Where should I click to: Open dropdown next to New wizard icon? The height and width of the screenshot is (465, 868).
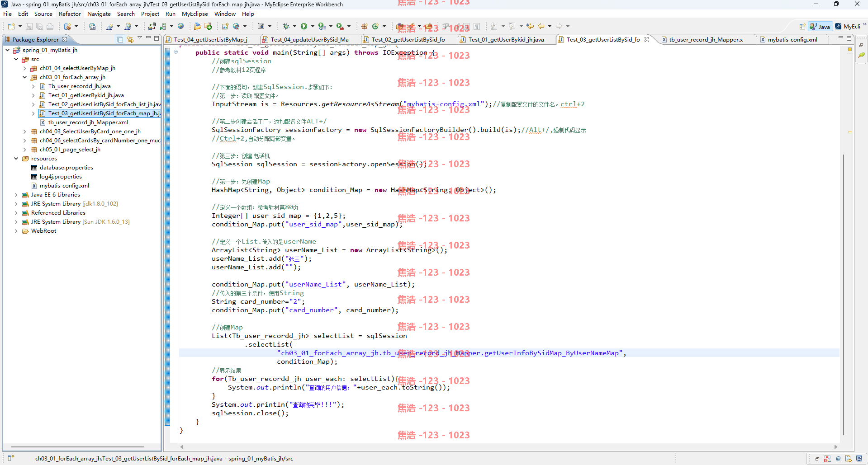pyautogui.click(x=20, y=26)
